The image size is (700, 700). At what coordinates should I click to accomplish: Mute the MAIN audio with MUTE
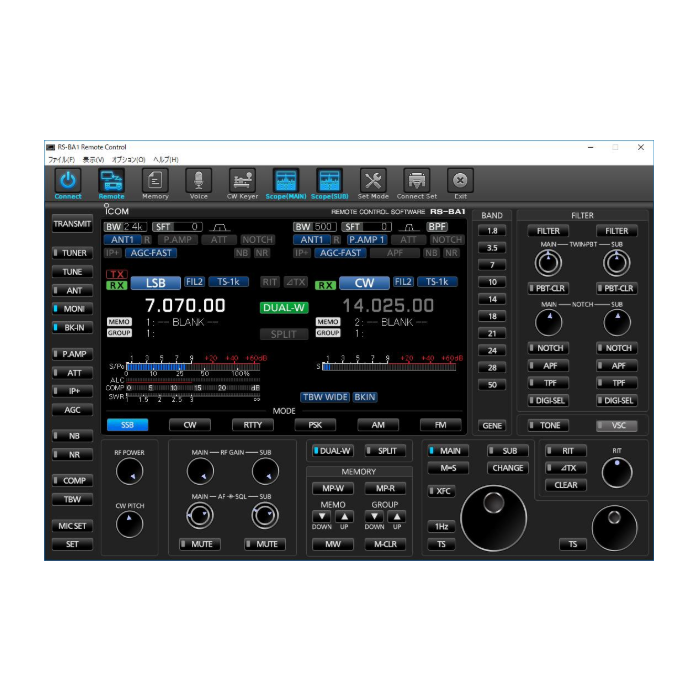point(200,544)
